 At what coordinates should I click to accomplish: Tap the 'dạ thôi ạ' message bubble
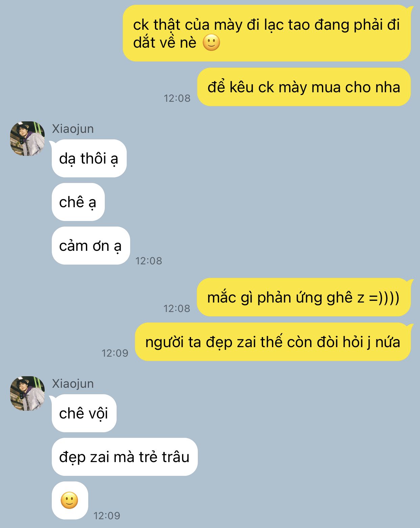click(x=89, y=159)
